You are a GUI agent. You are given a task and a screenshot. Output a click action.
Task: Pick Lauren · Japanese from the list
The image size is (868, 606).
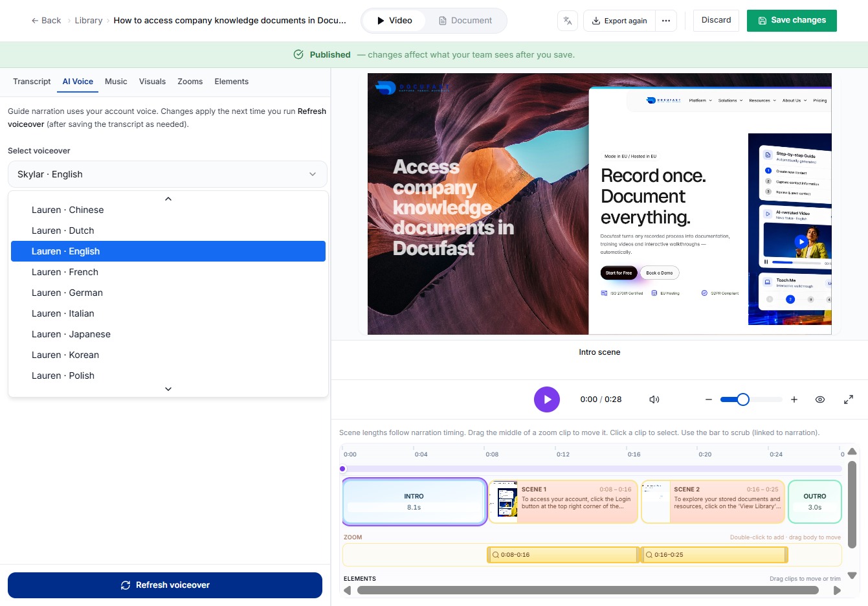168,334
